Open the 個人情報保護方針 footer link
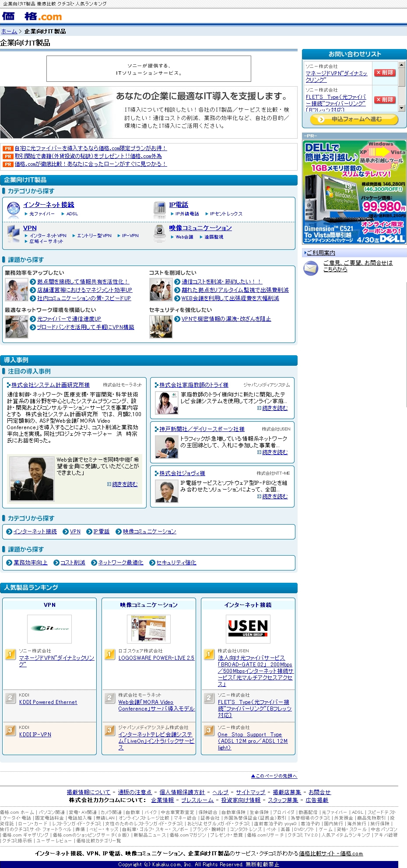 182,792
